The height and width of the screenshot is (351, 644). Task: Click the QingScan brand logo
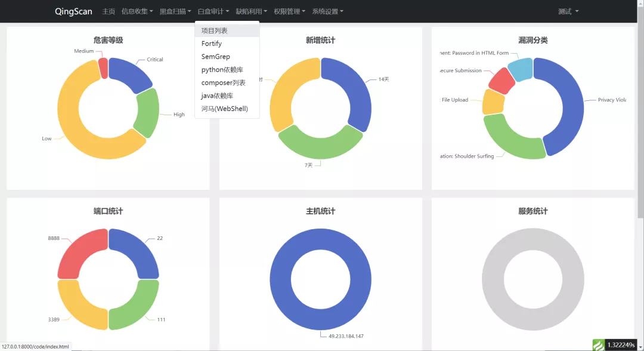pyautogui.click(x=73, y=11)
